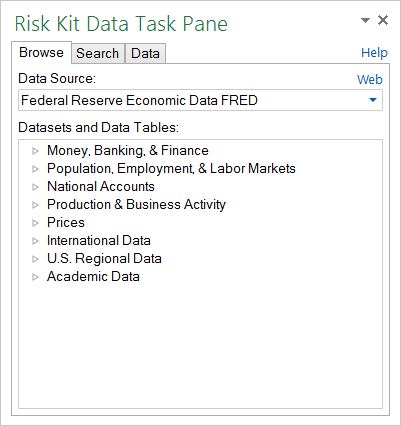
Task: Expand the Academic Data node
Action: pyautogui.click(x=35, y=277)
